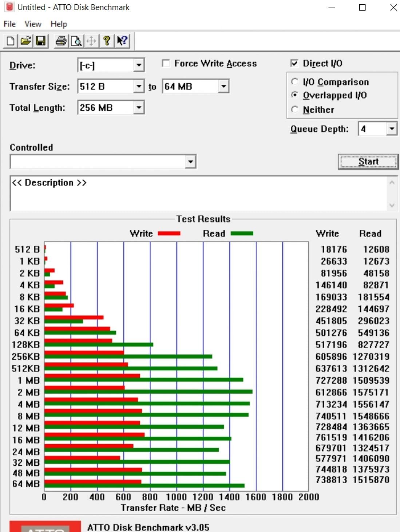This screenshot has width=400, height=532.
Task: Click write value 451805
Action: click(x=331, y=321)
